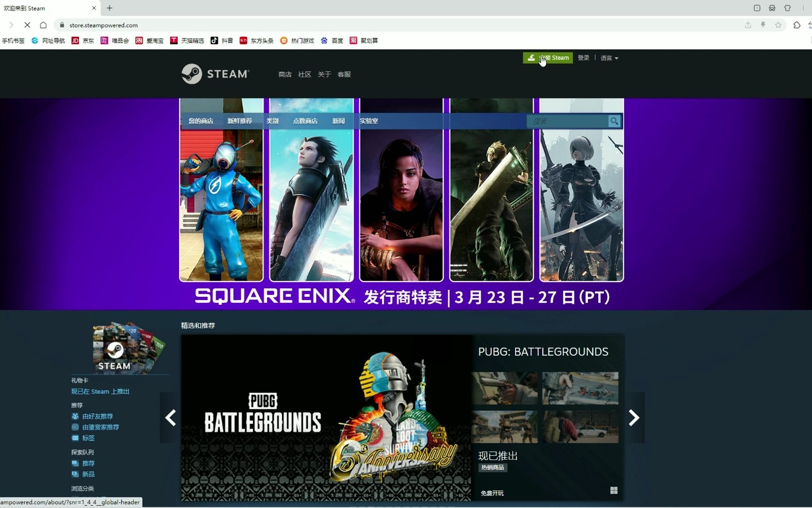Click the share icon in address bar
Viewport: 812px width, 508px height.
coord(748,25)
